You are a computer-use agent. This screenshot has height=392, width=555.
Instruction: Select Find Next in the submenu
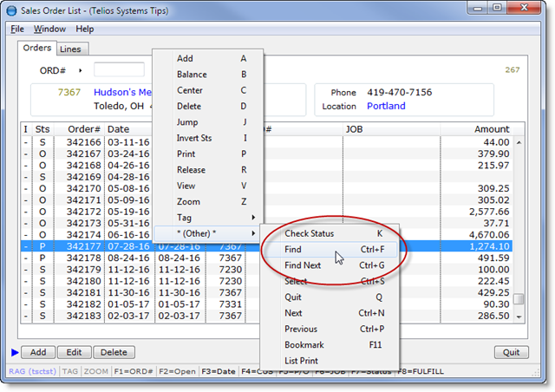tap(303, 265)
